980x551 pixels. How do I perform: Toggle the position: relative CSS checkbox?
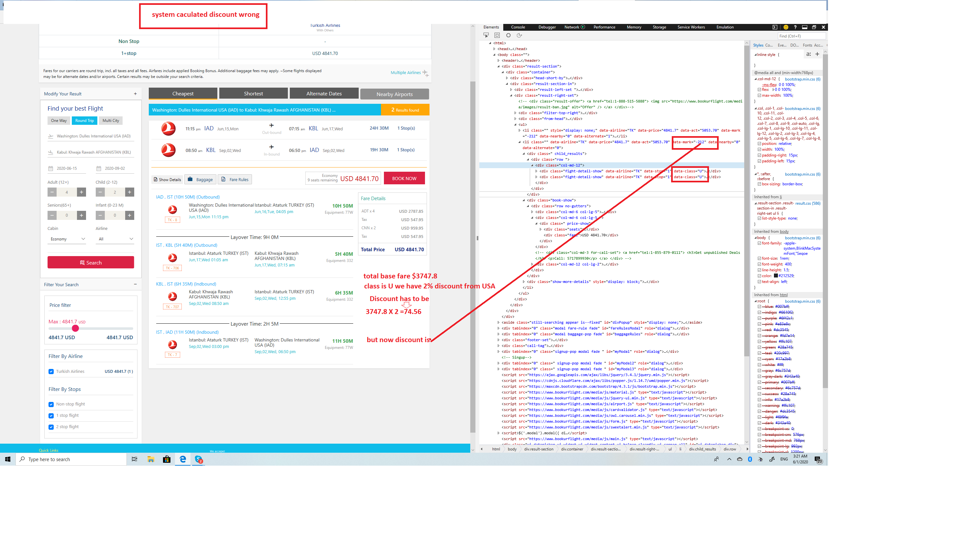(x=759, y=144)
